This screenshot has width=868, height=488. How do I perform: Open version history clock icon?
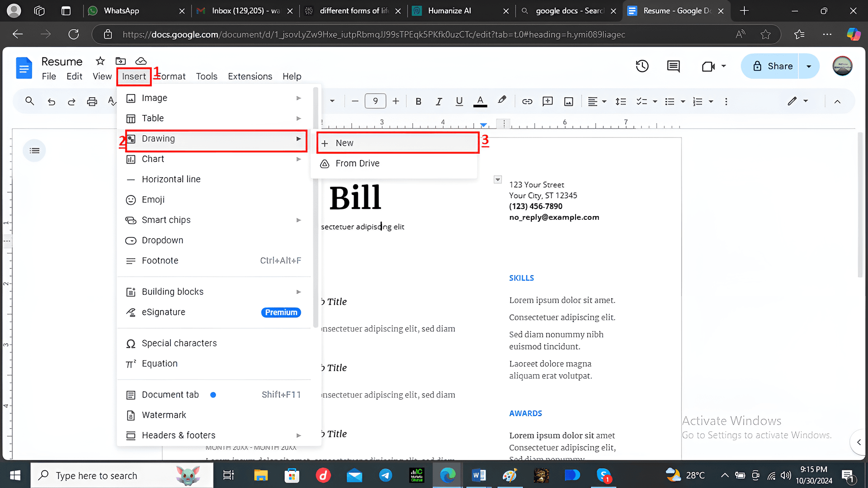coord(642,66)
